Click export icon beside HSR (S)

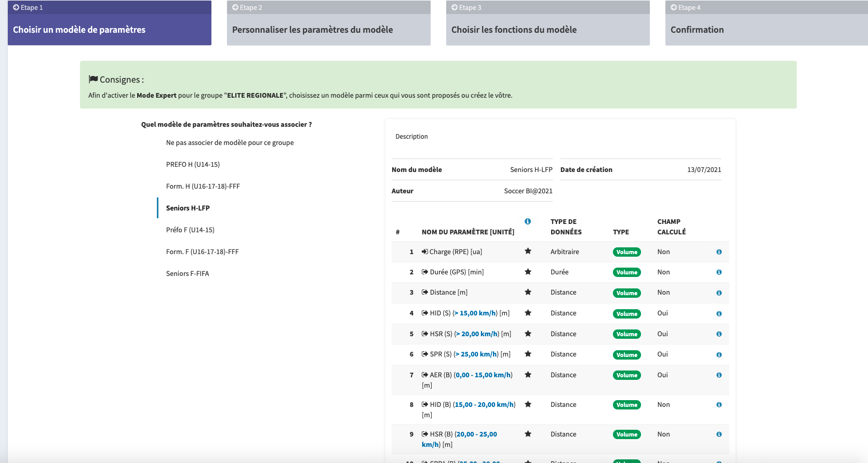[425, 334]
